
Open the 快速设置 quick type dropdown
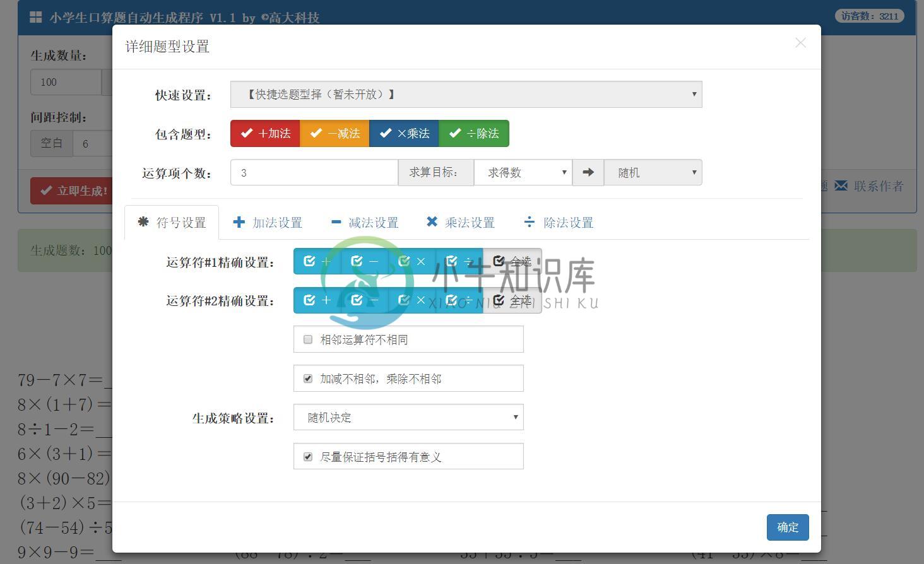click(466, 95)
